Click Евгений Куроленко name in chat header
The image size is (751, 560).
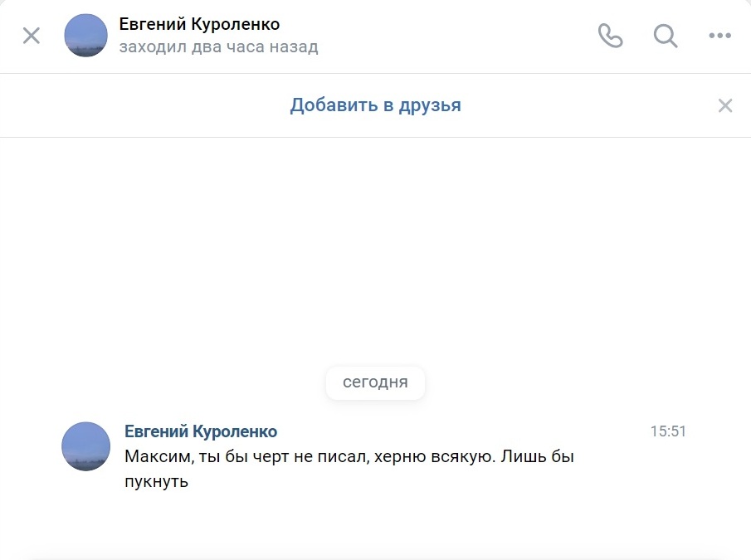click(199, 24)
